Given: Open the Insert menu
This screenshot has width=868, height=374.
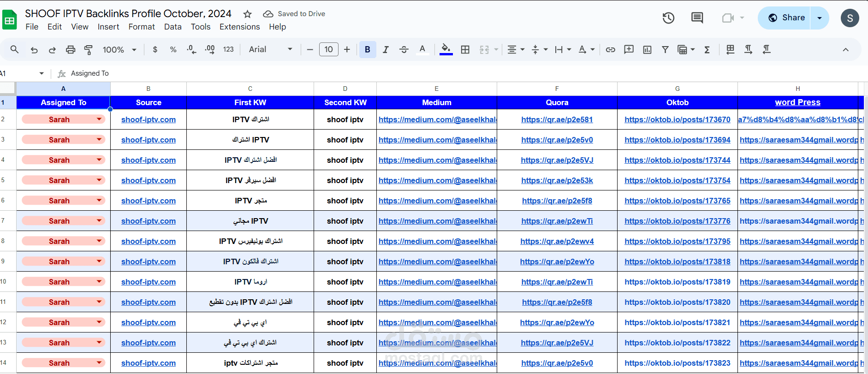Looking at the screenshot, I should 108,27.
